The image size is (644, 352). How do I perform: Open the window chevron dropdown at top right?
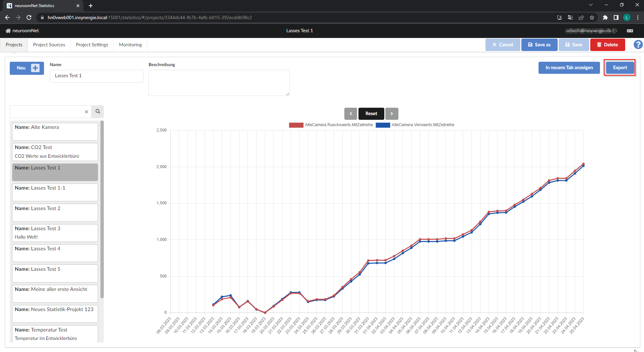591,5
